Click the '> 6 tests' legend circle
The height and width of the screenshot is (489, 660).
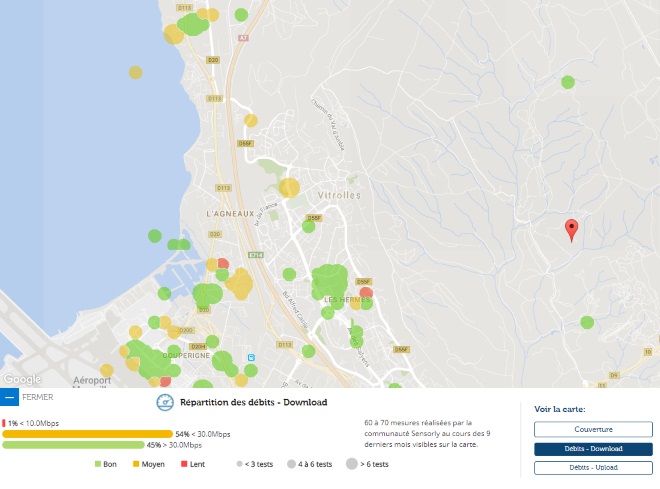(352, 465)
